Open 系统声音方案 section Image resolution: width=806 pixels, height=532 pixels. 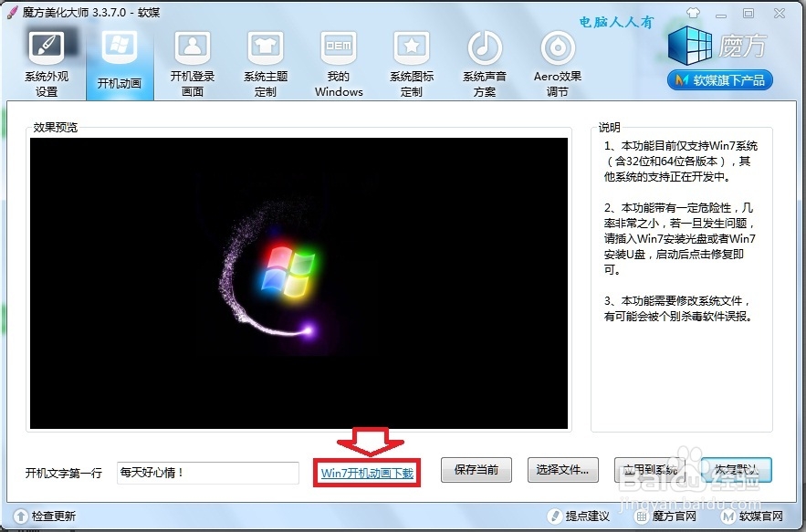click(x=484, y=64)
